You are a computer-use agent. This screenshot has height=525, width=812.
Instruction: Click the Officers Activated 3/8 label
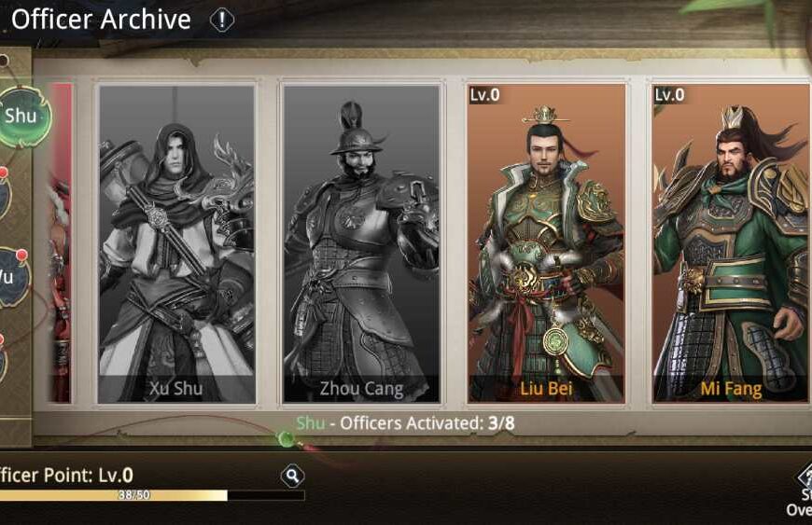(x=405, y=423)
